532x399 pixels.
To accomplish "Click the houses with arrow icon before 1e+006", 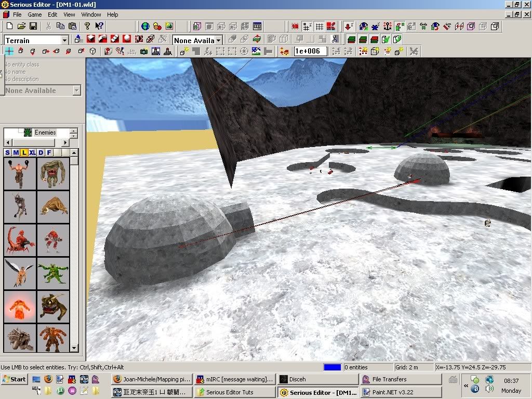I will tap(284, 51).
